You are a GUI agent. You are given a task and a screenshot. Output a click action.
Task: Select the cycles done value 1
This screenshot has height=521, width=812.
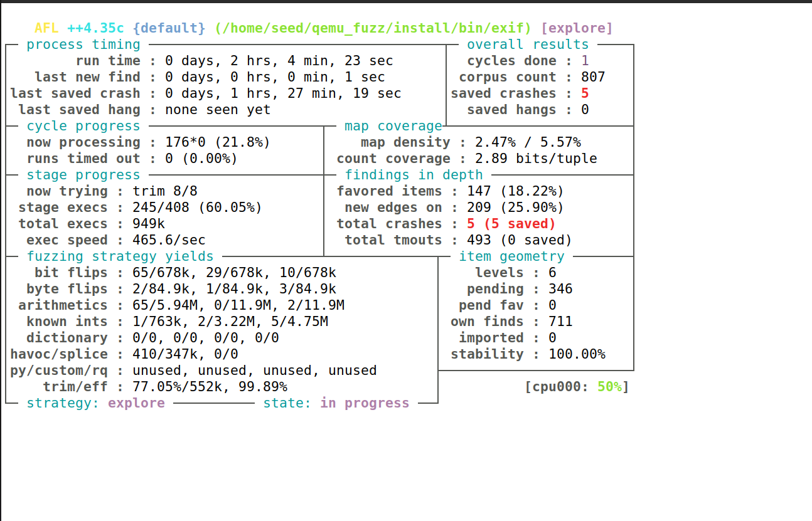(x=585, y=61)
